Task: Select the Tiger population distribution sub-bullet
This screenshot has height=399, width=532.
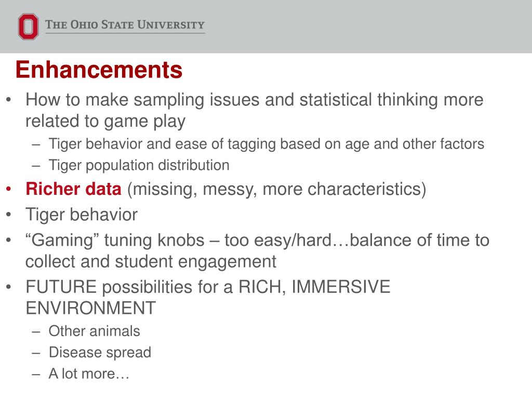Action: coord(139,165)
